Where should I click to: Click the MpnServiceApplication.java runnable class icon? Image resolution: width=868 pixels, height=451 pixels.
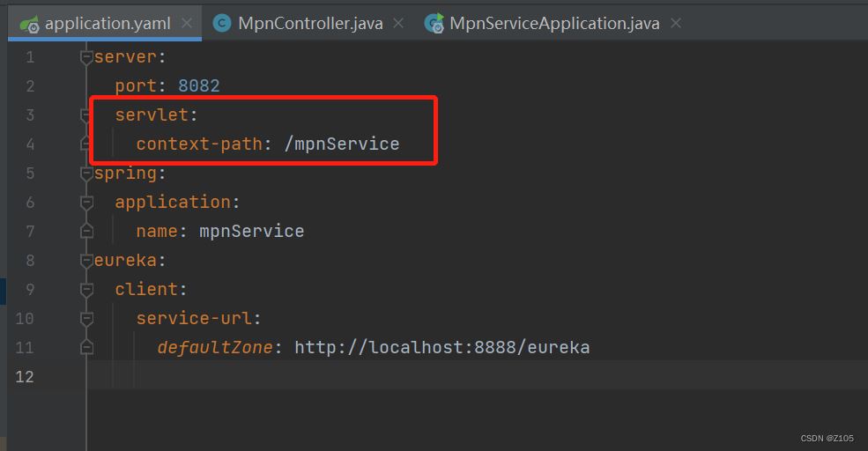pos(434,23)
